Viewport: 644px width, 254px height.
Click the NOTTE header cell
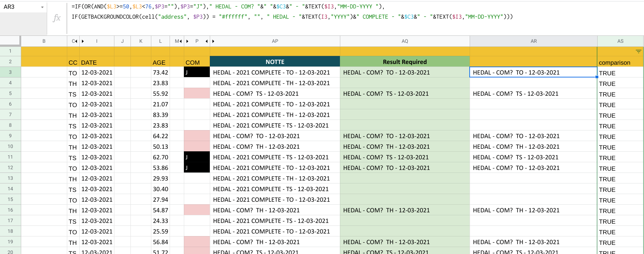pos(275,62)
